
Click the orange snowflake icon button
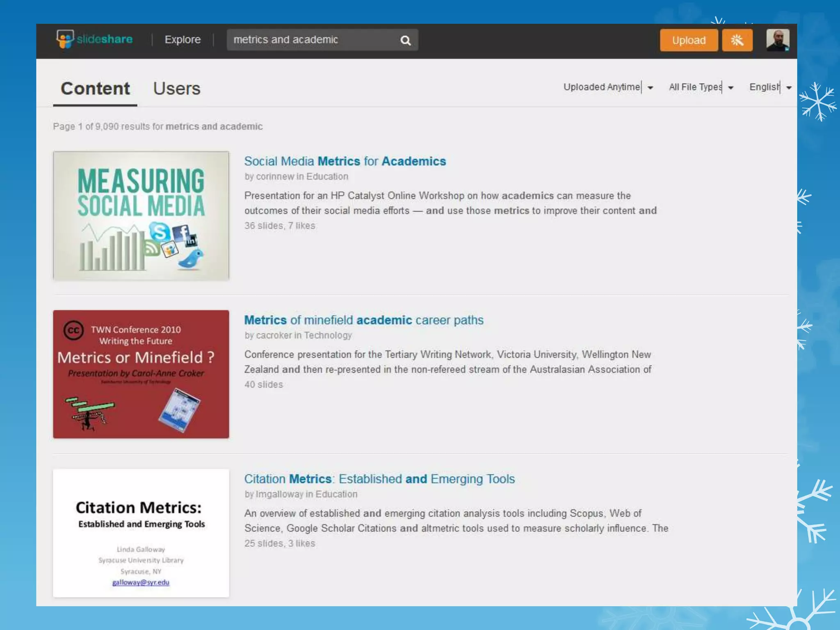click(737, 40)
